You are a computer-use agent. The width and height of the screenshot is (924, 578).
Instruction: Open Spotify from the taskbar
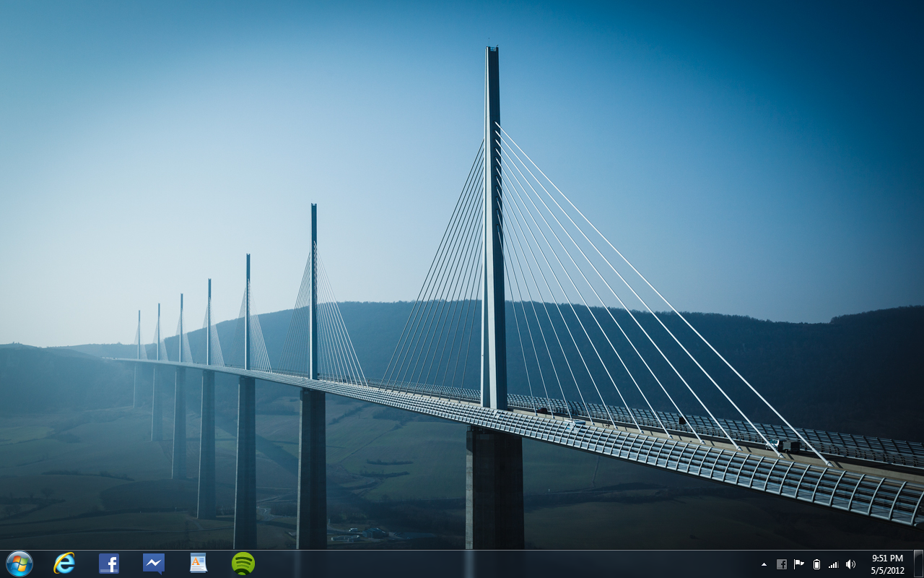(x=243, y=564)
